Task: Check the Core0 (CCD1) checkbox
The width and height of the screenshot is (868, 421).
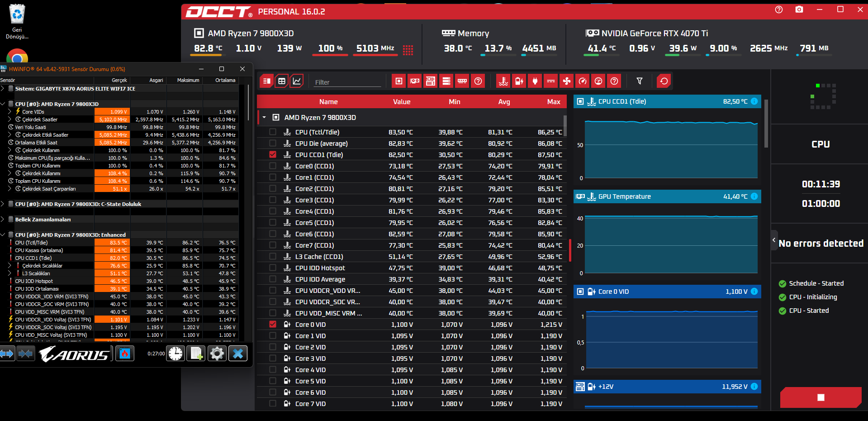Action: coord(272,166)
